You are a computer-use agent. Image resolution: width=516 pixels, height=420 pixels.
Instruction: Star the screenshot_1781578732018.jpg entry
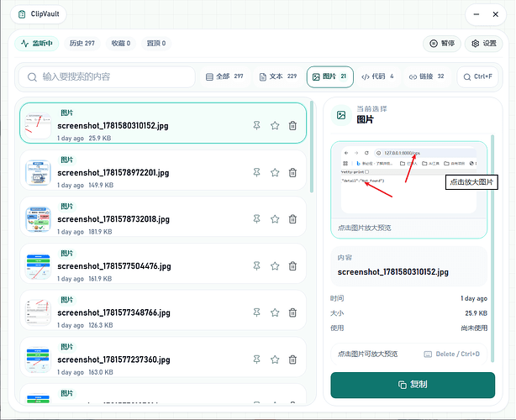pyautogui.click(x=275, y=219)
